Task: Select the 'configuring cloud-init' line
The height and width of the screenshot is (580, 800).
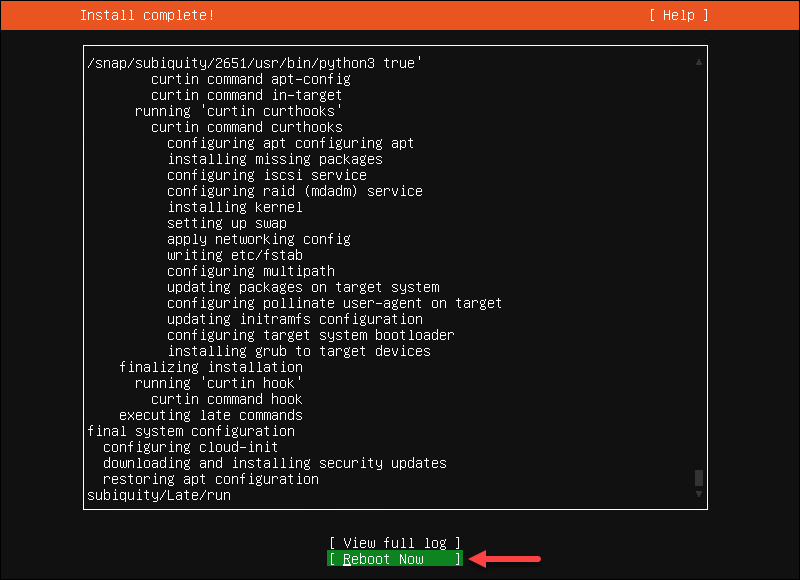Action: 190,447
